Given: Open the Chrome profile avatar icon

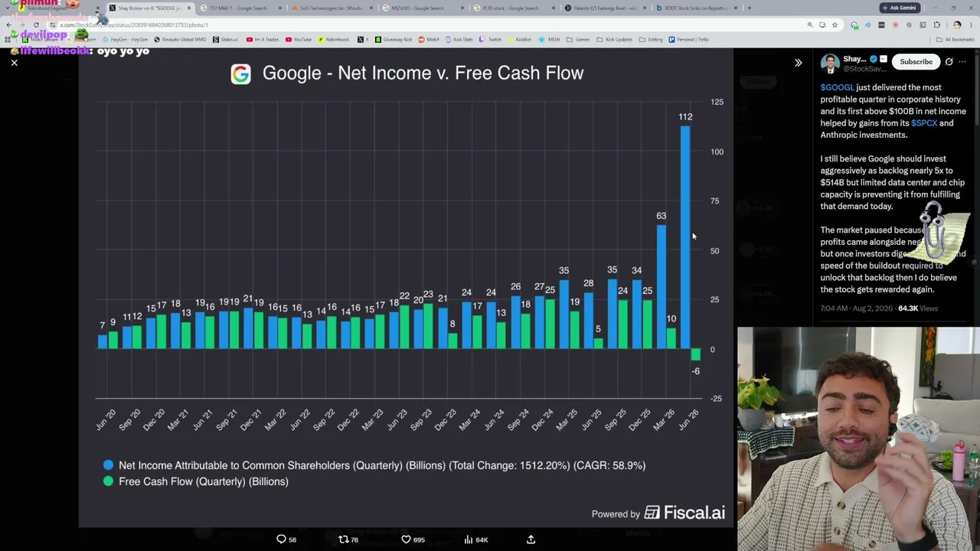Looking at the screenshot, I should coord(957,24).
